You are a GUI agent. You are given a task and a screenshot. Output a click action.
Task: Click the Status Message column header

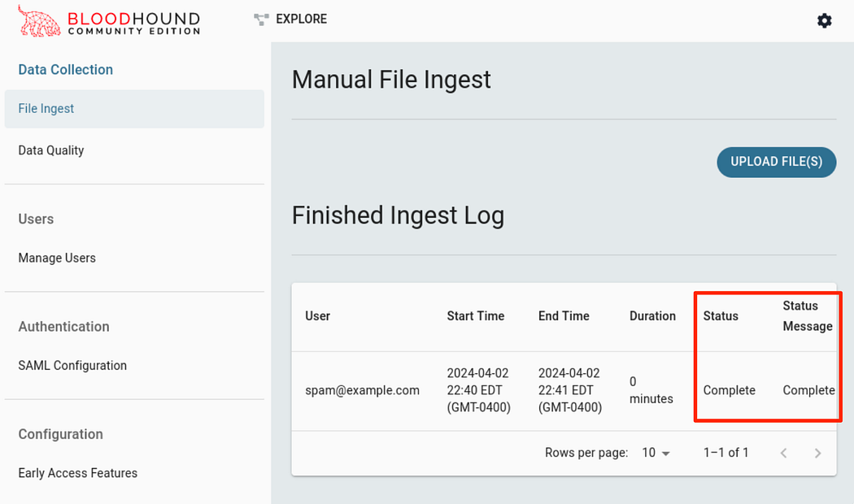[x=808, y=316]
